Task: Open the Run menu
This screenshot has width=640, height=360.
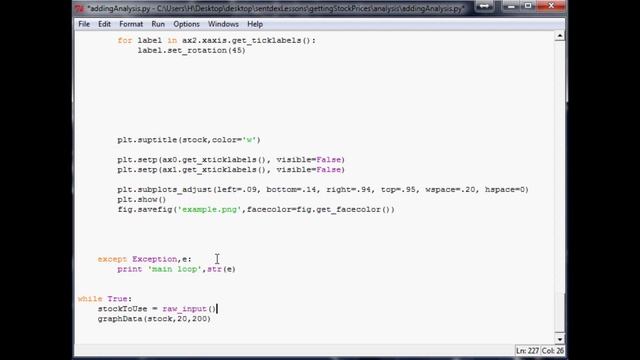Action: 158,24
